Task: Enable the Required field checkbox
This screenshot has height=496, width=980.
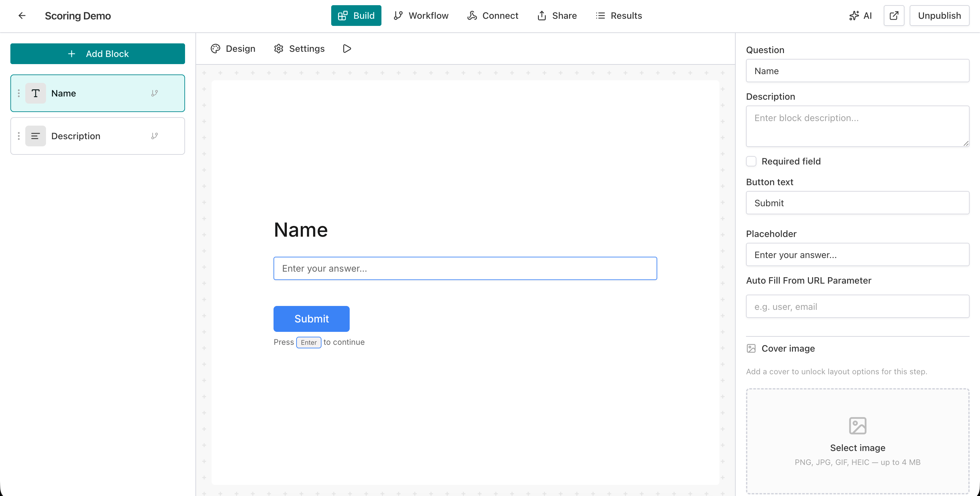Action: pyautogui.click(x=751, y=161)
